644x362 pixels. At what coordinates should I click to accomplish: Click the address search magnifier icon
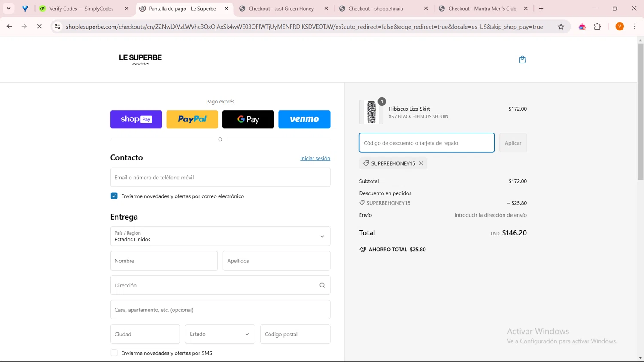[322, 285]
